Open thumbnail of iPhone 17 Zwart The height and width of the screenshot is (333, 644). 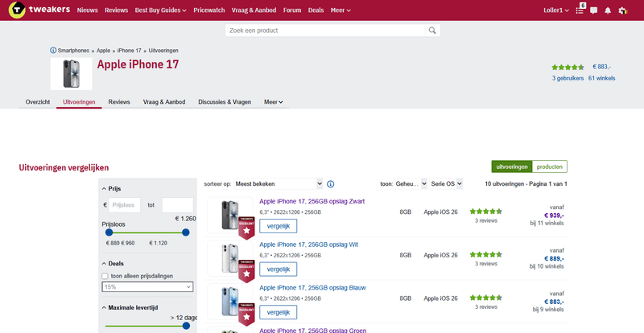click(229, 215)
